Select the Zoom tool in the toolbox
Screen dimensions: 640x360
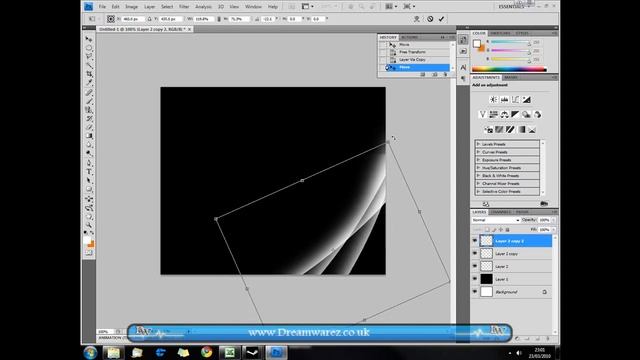point(89,224)
